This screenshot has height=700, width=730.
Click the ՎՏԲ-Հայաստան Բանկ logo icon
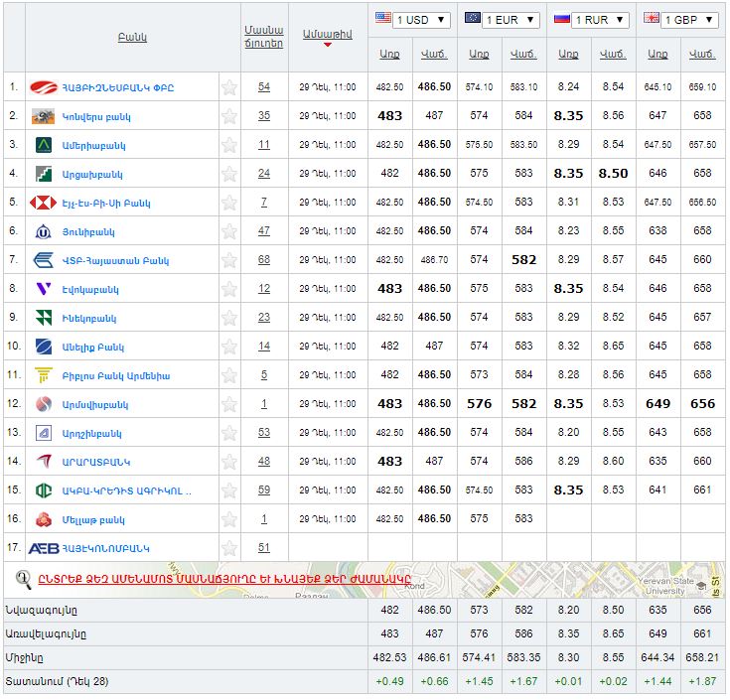(x=44, y=260)
